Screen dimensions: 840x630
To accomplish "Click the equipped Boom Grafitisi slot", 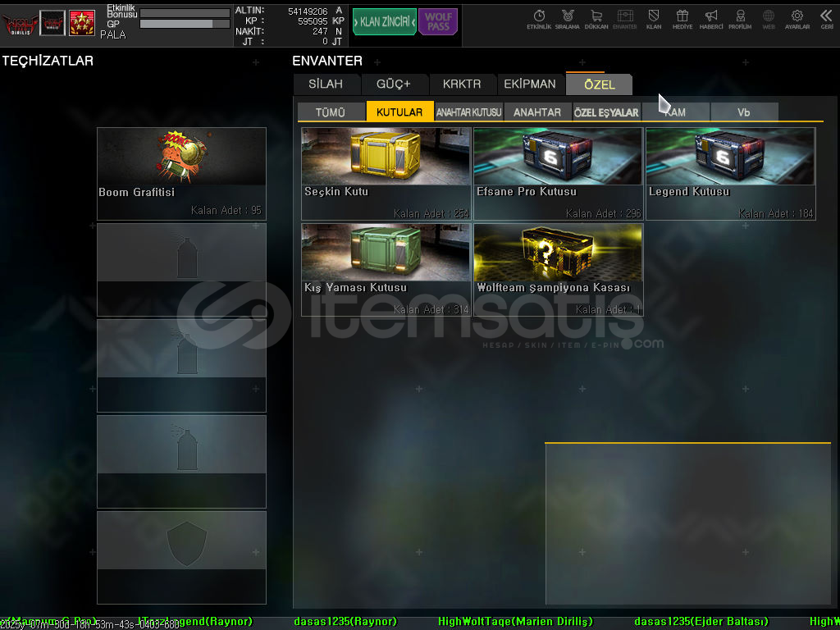I will (x=181, y=174).
